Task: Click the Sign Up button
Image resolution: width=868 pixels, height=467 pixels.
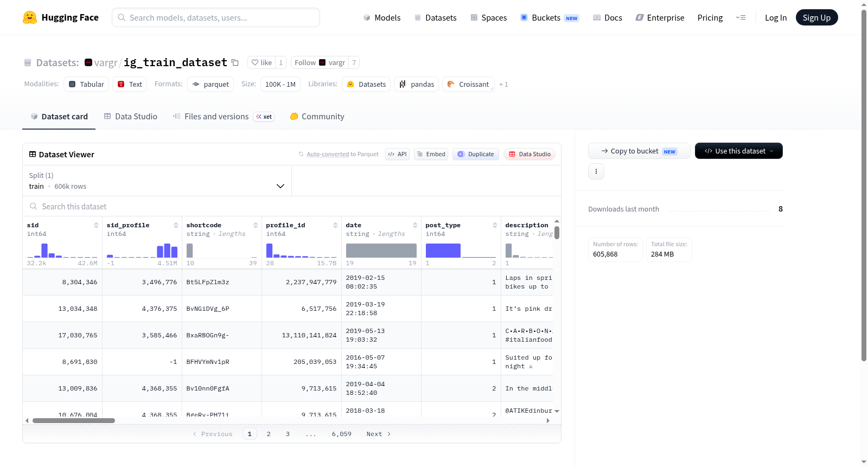Action: [x=816, y=17]
